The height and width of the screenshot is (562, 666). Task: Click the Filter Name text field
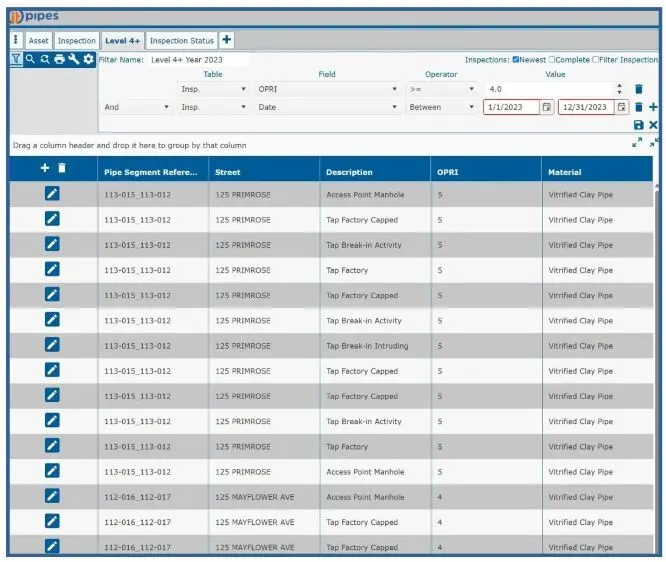pos(199,60)
